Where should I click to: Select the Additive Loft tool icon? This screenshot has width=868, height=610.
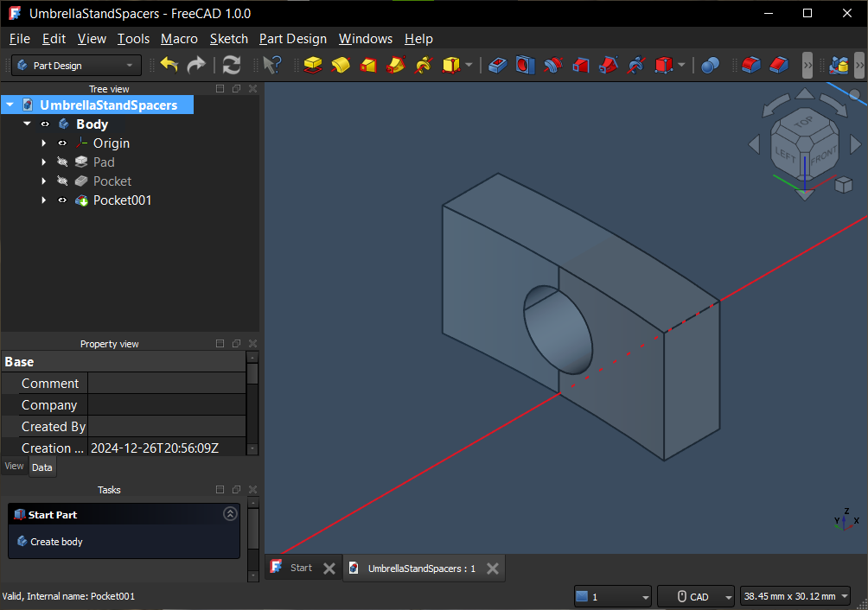click(368, 66)
